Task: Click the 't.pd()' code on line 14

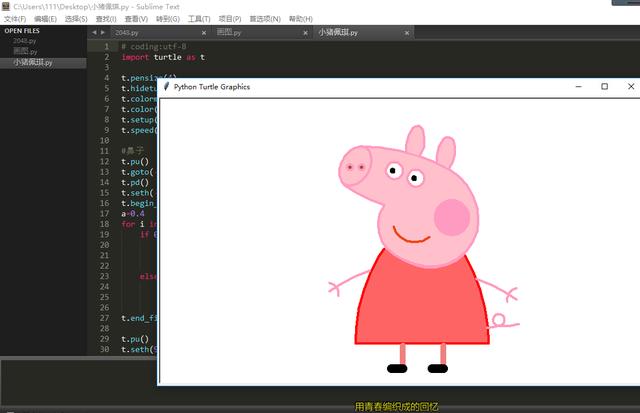Action: pos(135,182)
